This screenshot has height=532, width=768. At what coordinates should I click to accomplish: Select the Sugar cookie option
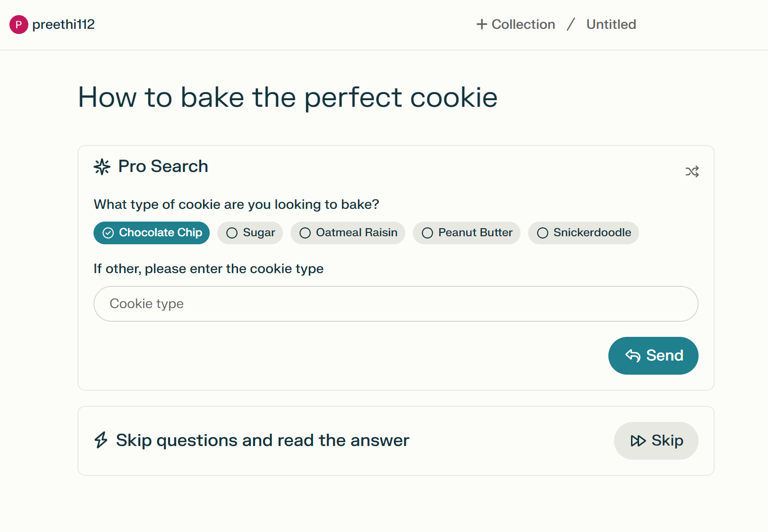pyautogui.click(x=250, y=233)
